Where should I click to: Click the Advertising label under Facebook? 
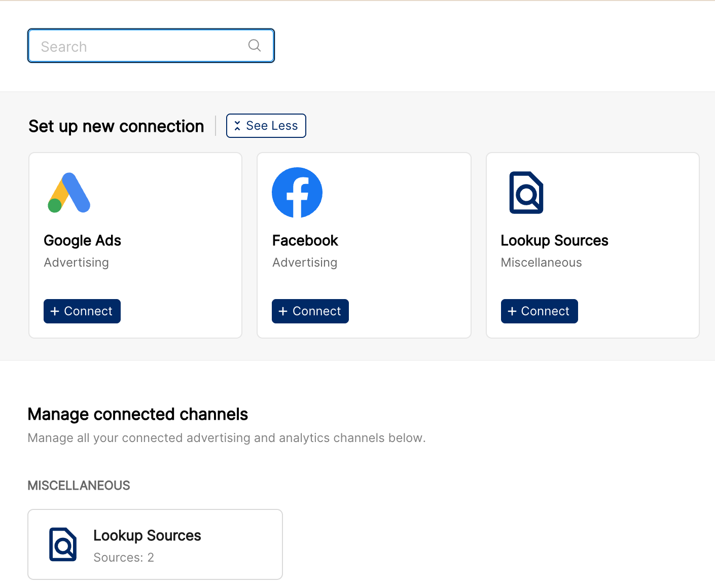pos(305,263)
